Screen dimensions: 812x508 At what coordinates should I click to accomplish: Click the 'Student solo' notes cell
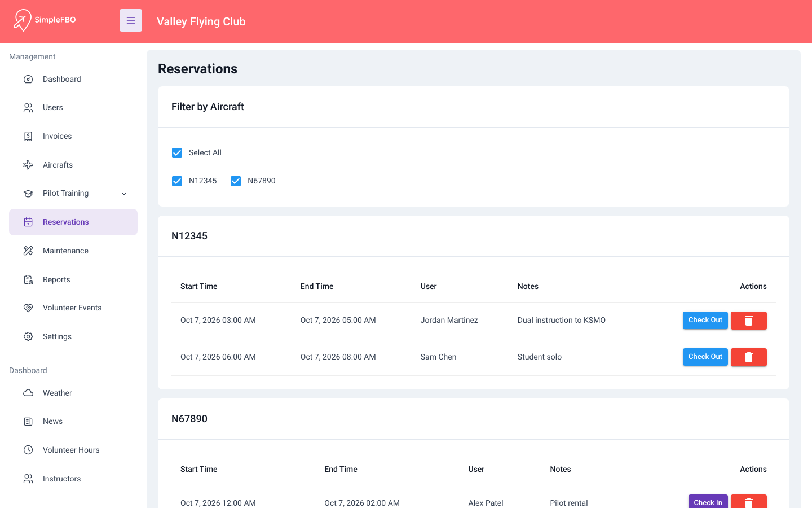(540, 357)
